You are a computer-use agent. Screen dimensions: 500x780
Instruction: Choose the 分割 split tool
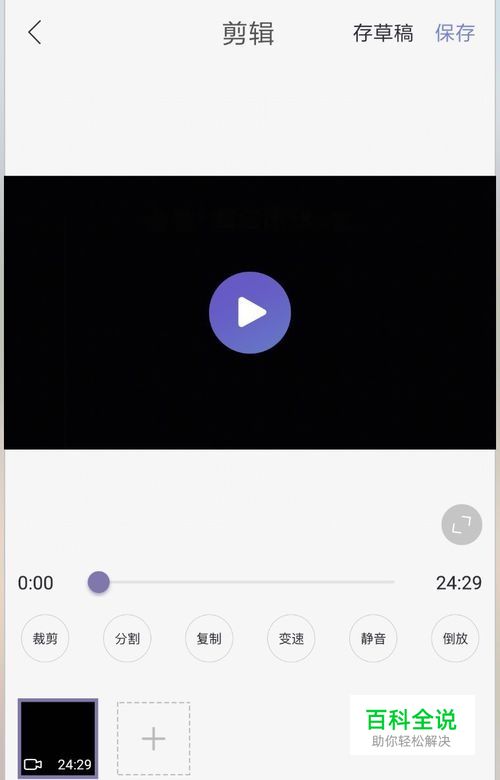[127, 638]
